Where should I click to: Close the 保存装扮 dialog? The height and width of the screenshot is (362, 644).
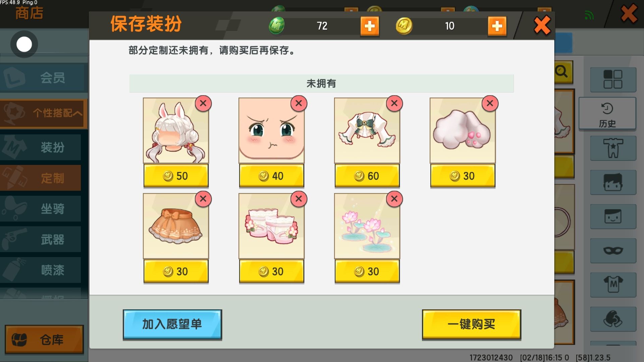[542, 25]
